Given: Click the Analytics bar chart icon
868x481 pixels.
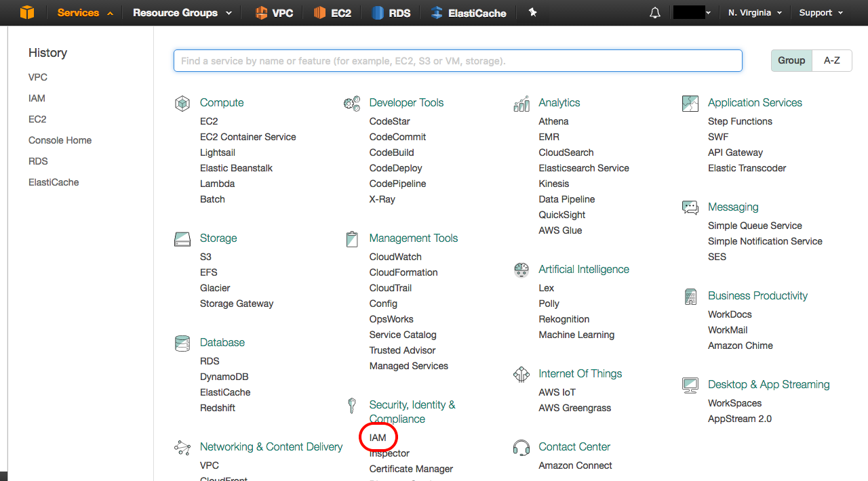Looking at the screenshot, I should point(521,104).
